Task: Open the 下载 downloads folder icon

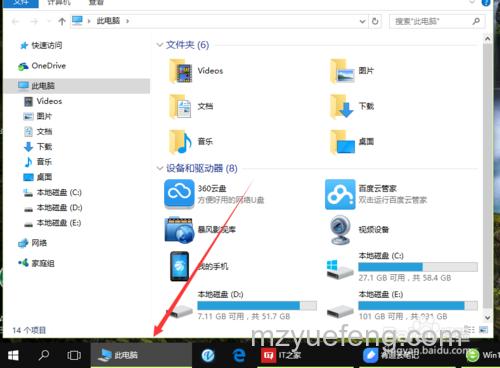Action: pos(342,106)
